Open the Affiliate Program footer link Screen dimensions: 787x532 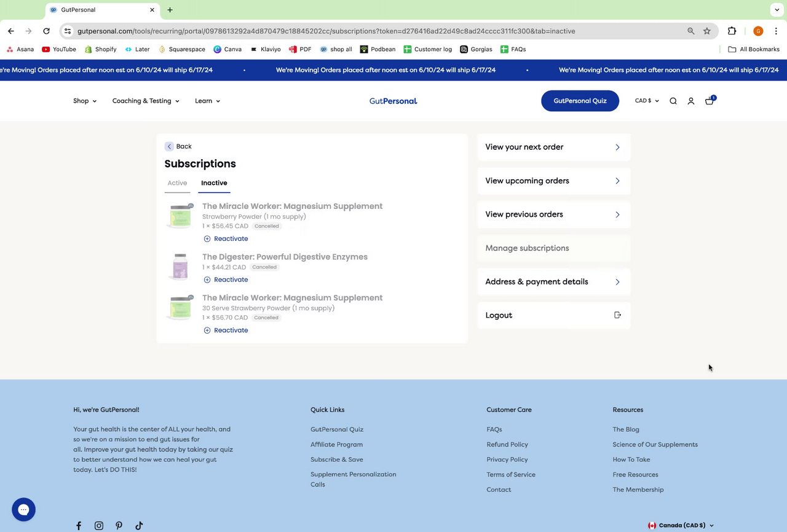pos(336,445)
